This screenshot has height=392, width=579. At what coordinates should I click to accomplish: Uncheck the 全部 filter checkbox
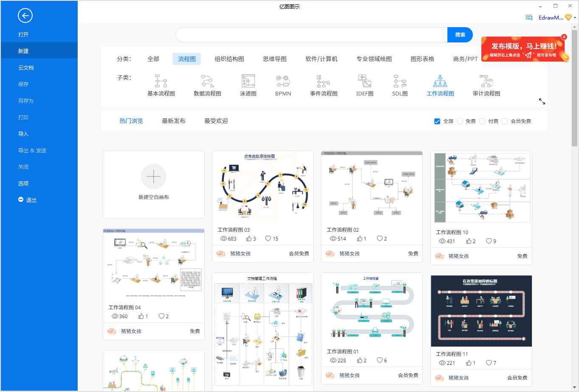point(437,121)
